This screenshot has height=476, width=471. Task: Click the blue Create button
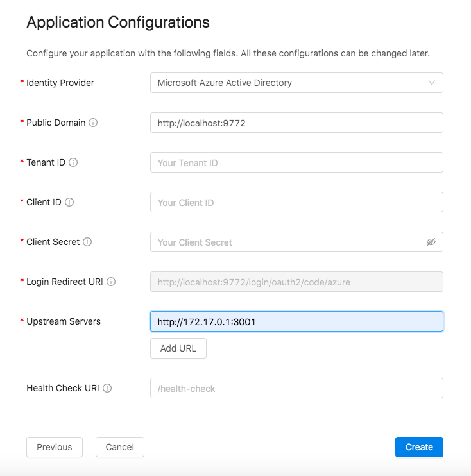(419, 447)
